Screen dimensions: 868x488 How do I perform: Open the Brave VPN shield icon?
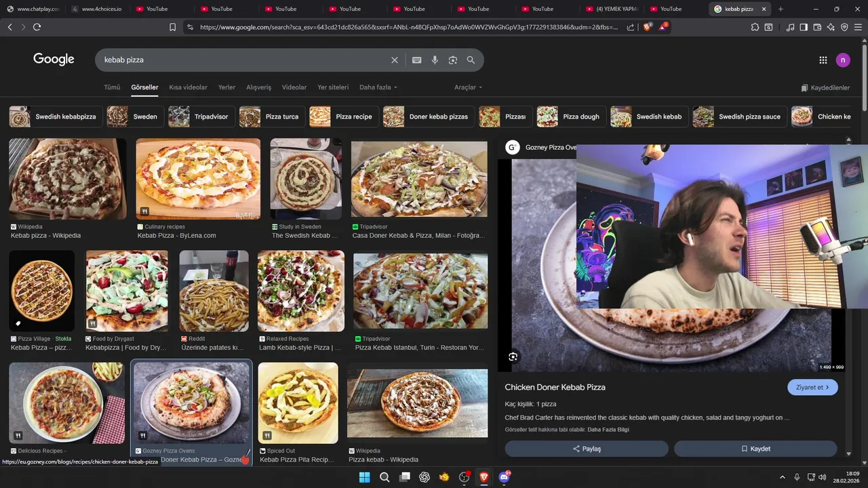tap(844, 27)
